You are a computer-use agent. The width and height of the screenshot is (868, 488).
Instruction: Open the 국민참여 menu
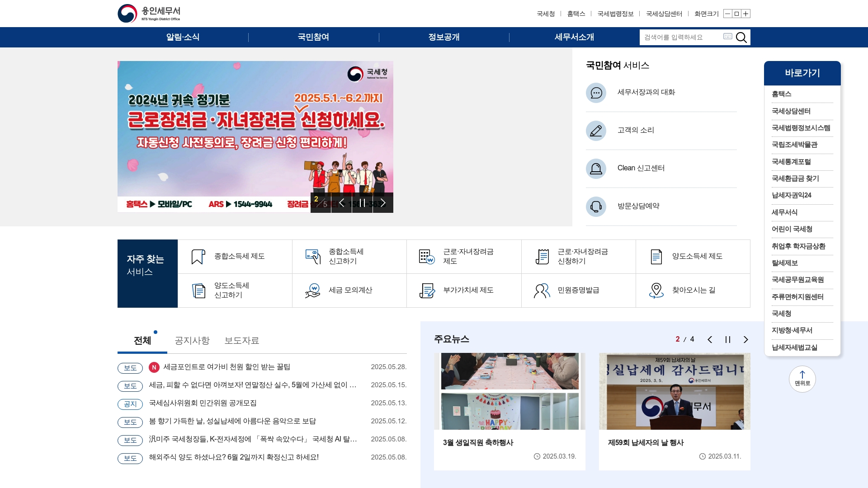(313, 38)
